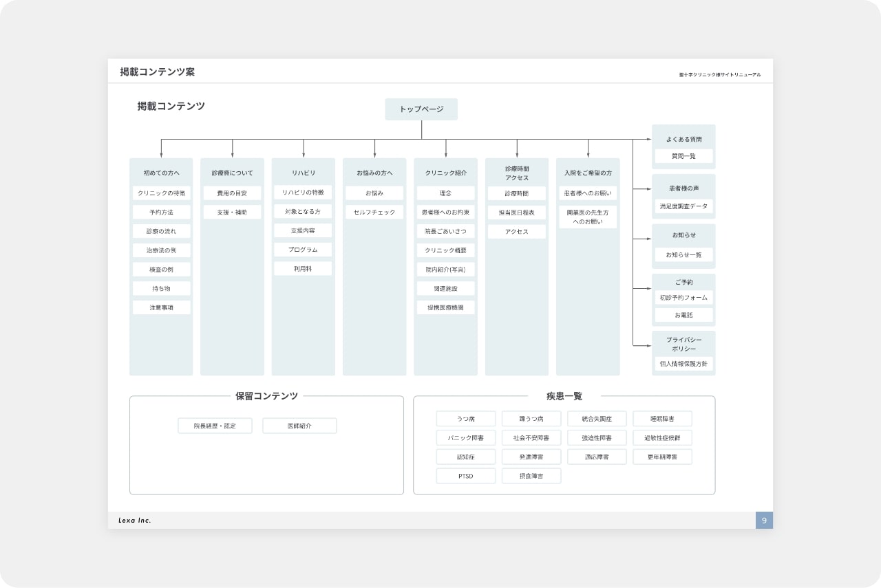Open the リハビリの特徴 box
Viewport: 881px width, 588px height.
pyautogui.click(x=303, y=193)
